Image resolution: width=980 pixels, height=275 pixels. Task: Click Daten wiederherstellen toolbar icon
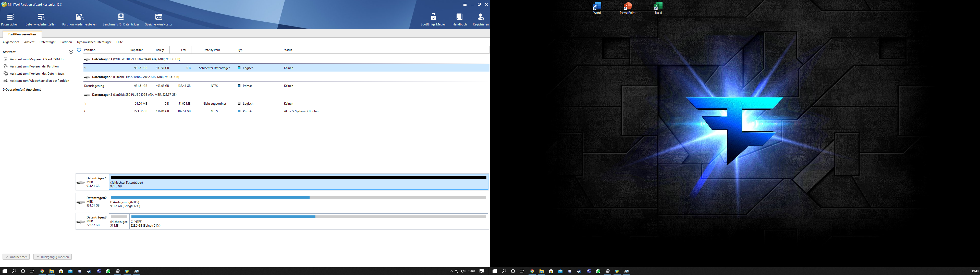click(x=41, y=19)
